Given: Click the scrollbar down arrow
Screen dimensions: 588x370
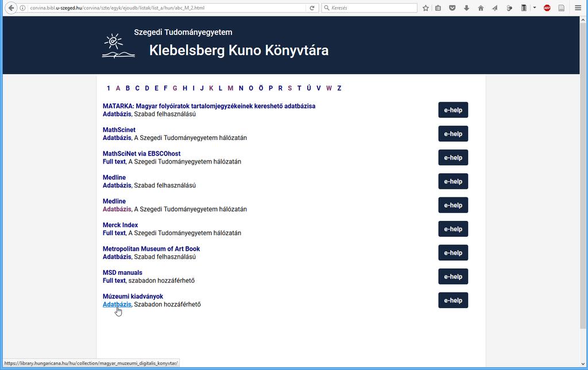Looking at the screenshot, I should 583,364.
